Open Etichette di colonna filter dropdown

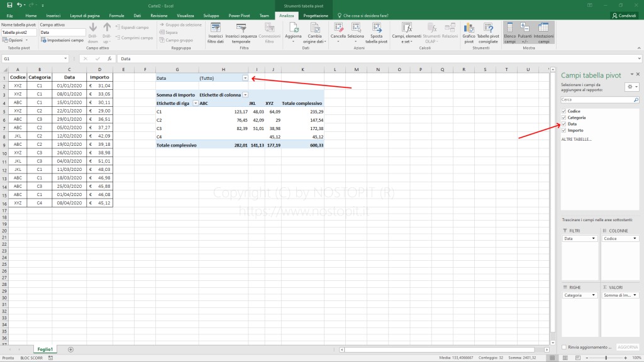[245, 95]
